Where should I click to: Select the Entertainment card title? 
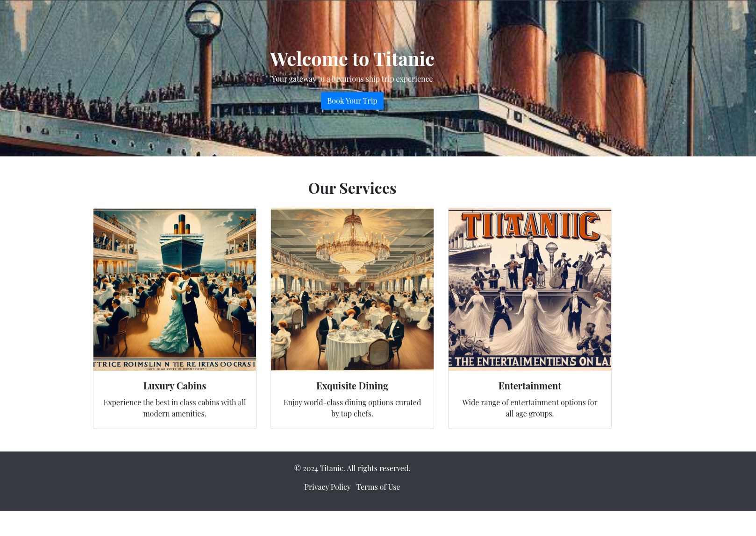click(x=530, y=386)
